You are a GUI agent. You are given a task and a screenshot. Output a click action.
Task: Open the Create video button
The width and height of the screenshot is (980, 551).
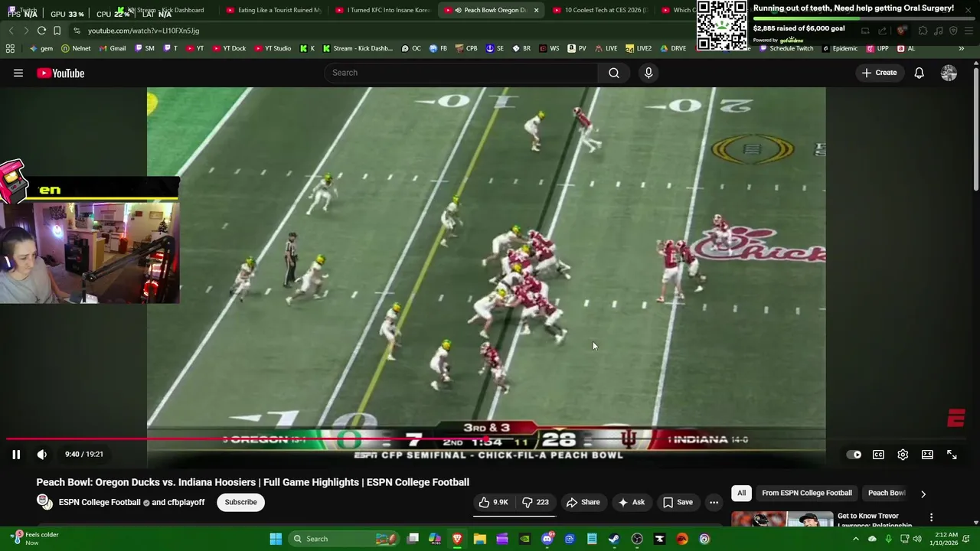click(879, 73)
